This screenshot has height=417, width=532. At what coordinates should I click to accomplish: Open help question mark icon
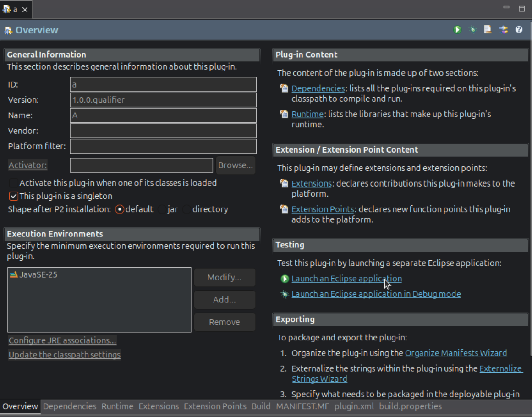(519, 30)
